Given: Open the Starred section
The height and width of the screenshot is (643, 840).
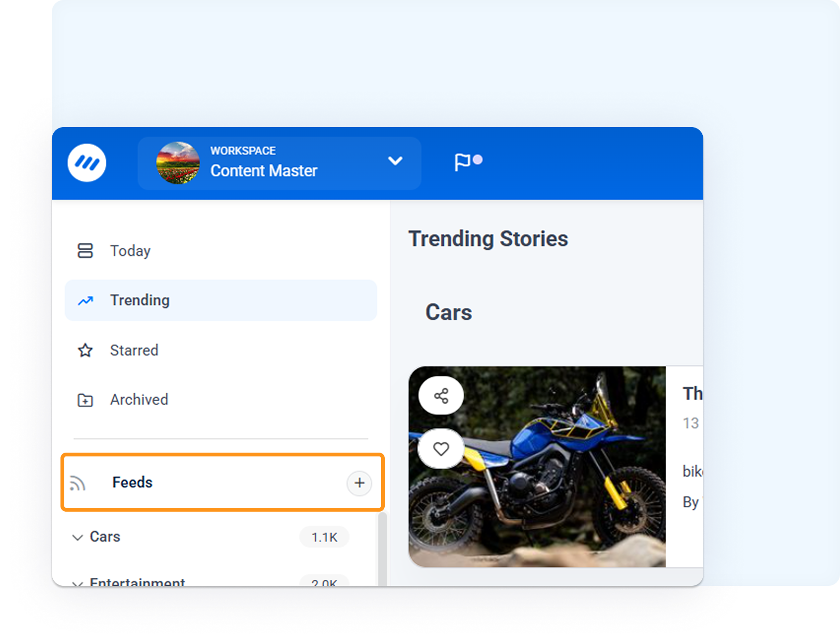Looking at the screenshot, I should (x=220, y=350).
